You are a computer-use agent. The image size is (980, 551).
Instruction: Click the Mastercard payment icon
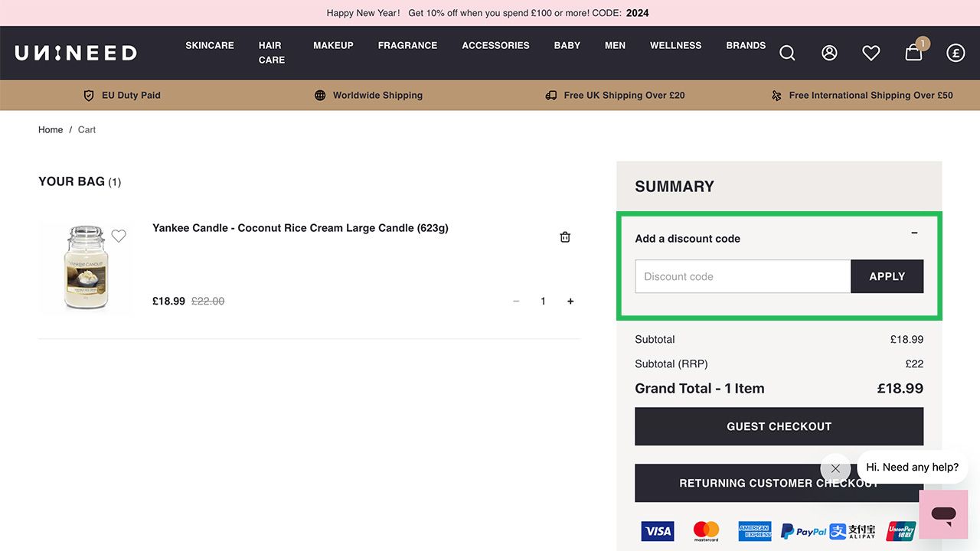coord(706,531)
